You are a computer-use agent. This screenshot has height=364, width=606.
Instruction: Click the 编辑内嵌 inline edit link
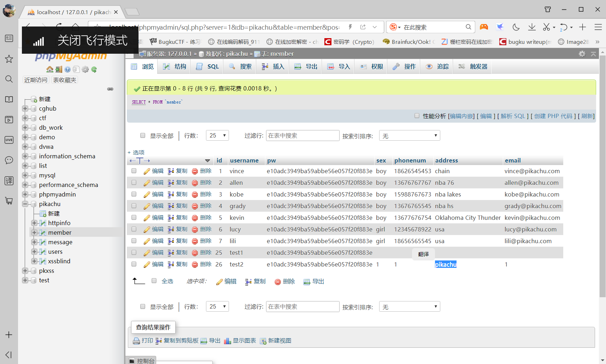(x=461, y=116)
